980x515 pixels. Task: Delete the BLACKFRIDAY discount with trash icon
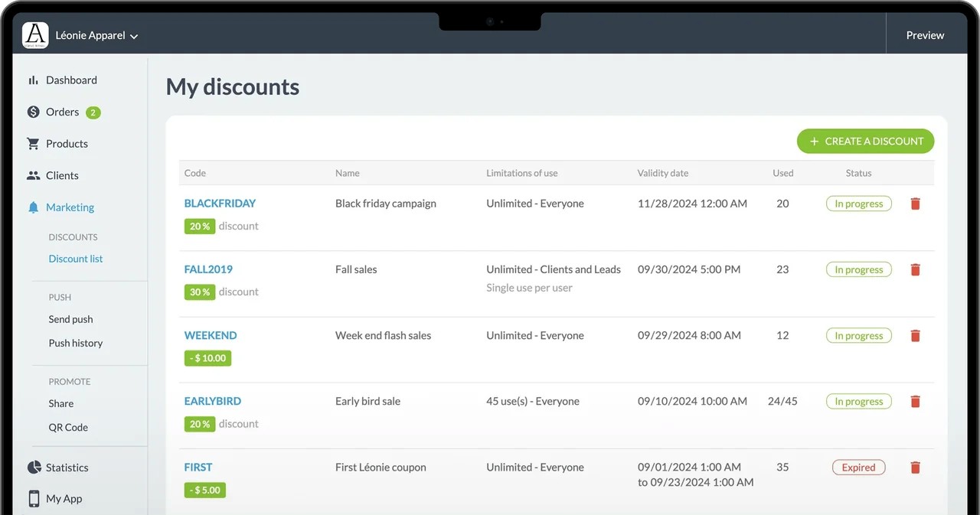tap(915, 204)
